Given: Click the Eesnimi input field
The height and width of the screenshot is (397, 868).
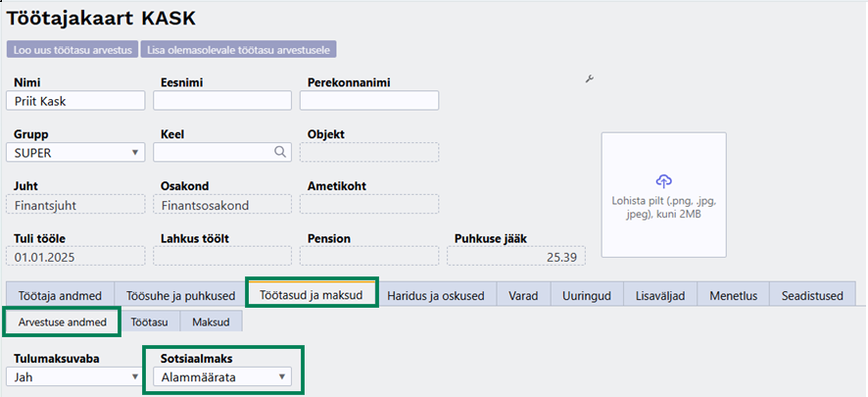Looking at the screenshot, I should point(222,100).
